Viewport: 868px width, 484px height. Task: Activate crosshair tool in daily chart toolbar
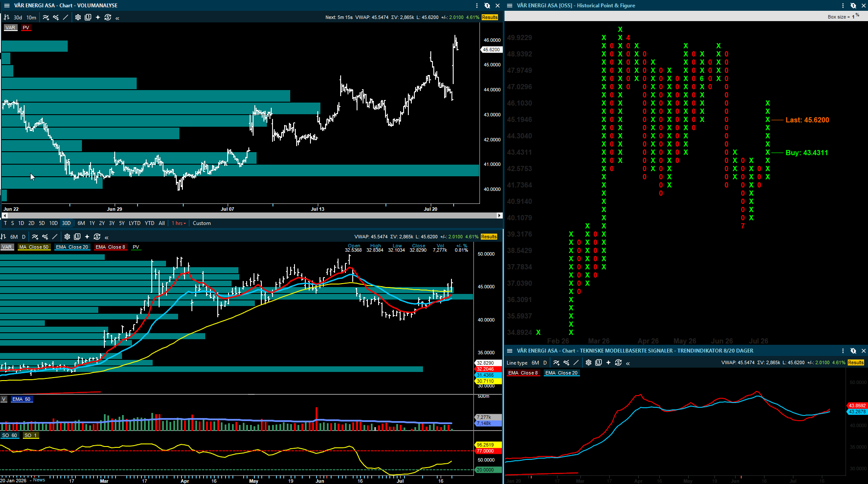[x=87, y=237]
